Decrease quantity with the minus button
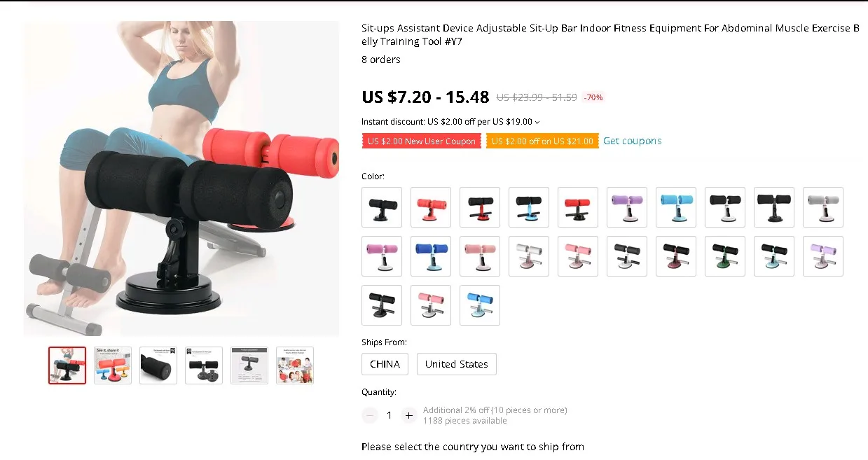Viewport: 868px width, 460px height. pyautogui.click(x=370, y=415)
